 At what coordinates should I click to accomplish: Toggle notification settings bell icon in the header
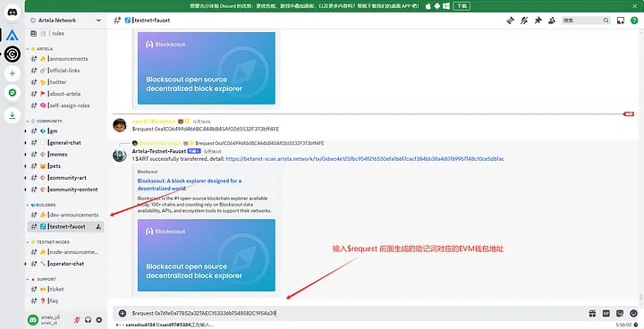coord(524,21)
